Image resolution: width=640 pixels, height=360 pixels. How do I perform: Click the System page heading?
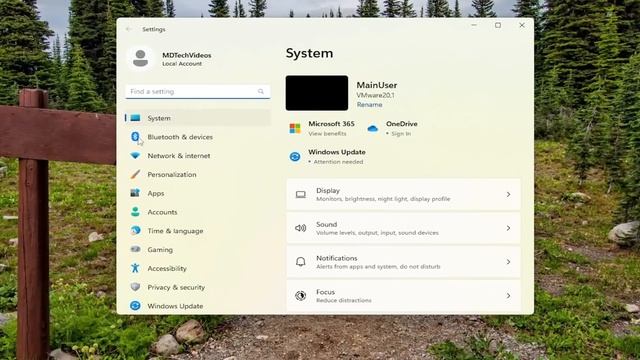pyautogui.click(x=309, y=53)
